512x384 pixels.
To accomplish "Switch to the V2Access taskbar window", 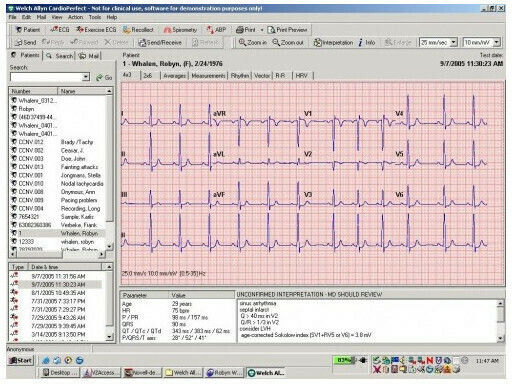I will [x=101, y=373].
